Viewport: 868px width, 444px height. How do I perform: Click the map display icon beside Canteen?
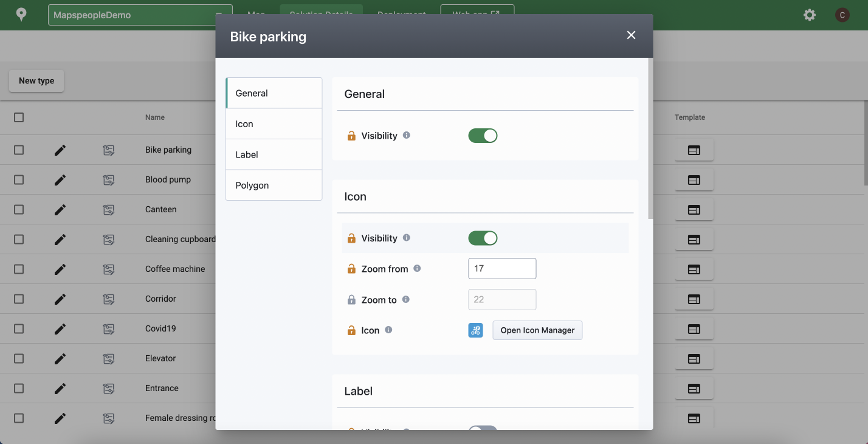point(108,209)
